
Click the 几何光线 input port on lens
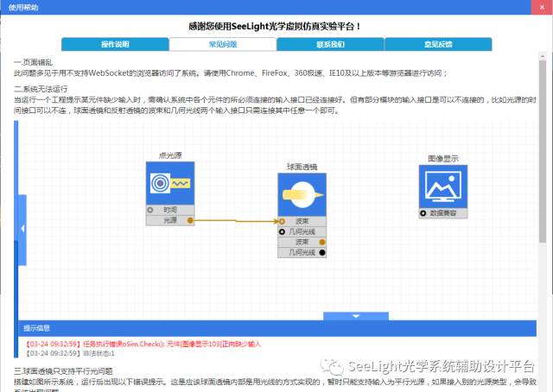click(x=282, y=232)
